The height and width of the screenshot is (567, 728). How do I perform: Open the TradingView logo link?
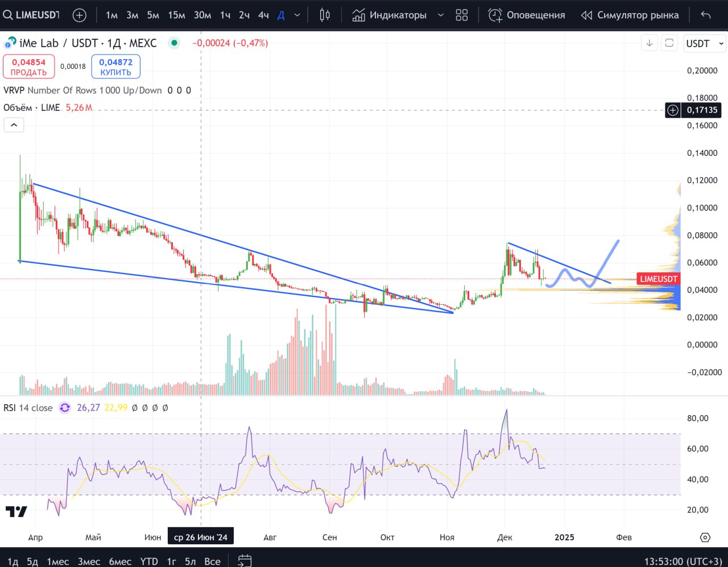click(16, 512)
